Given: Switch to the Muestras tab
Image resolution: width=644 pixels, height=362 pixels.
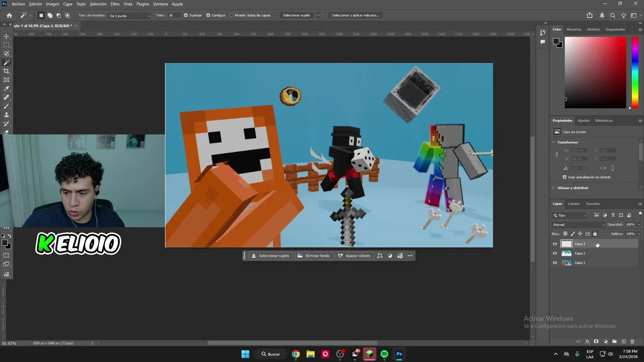Looking at the screenshot, I should pyautogui.click(x=574, y=29).
